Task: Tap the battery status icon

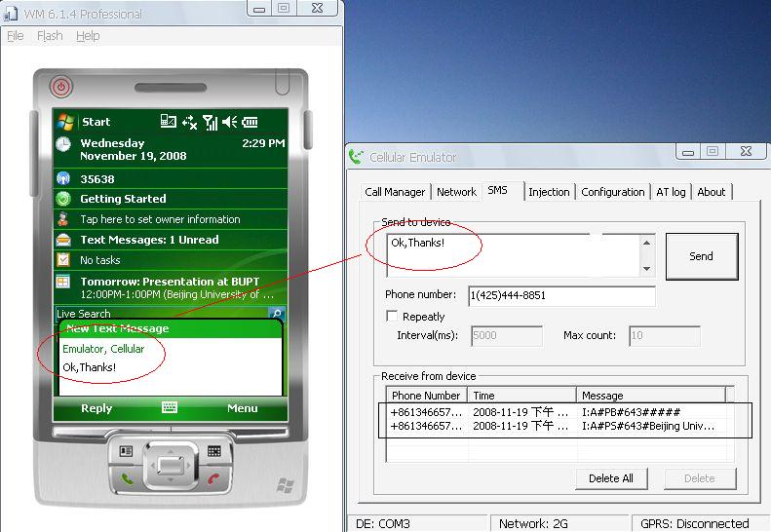Action: click(x=250, y=122)
